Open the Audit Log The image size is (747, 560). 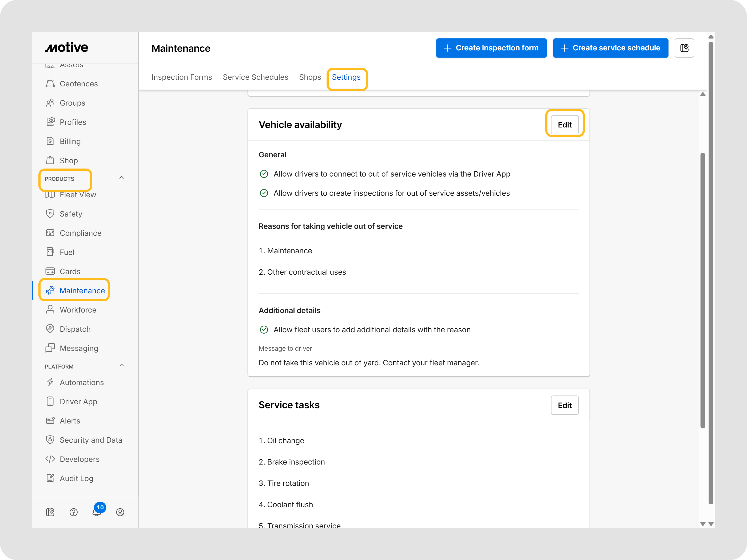pos(69,479)
